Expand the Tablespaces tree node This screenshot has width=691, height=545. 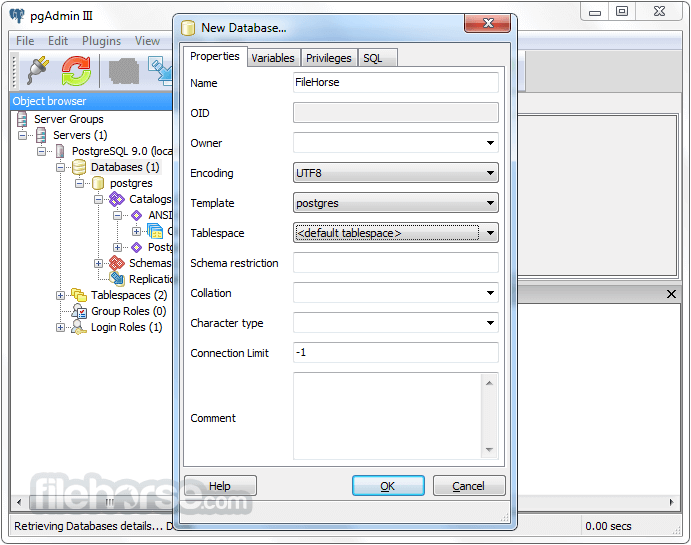pyautogui.click(x=61, y=295)
